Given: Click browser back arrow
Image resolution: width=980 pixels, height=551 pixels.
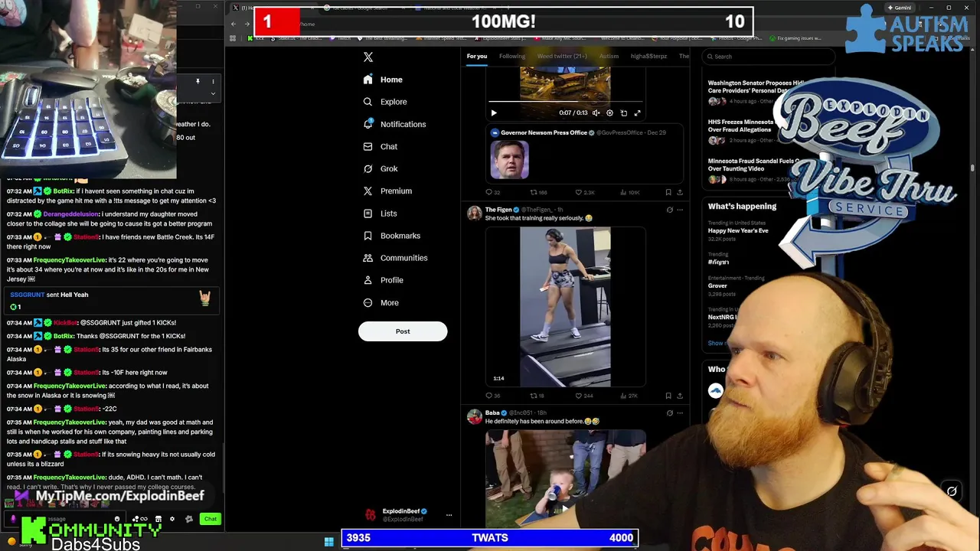Looking at the screenshot, I should click(x=234, y=24).
